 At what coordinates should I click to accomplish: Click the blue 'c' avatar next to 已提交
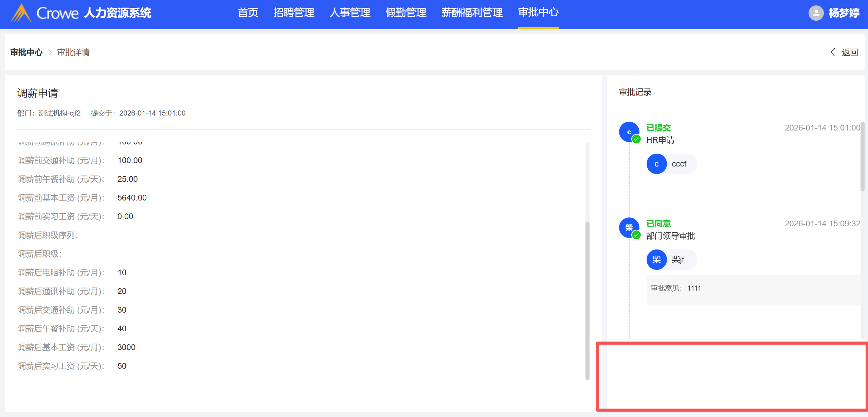[629, 132]
